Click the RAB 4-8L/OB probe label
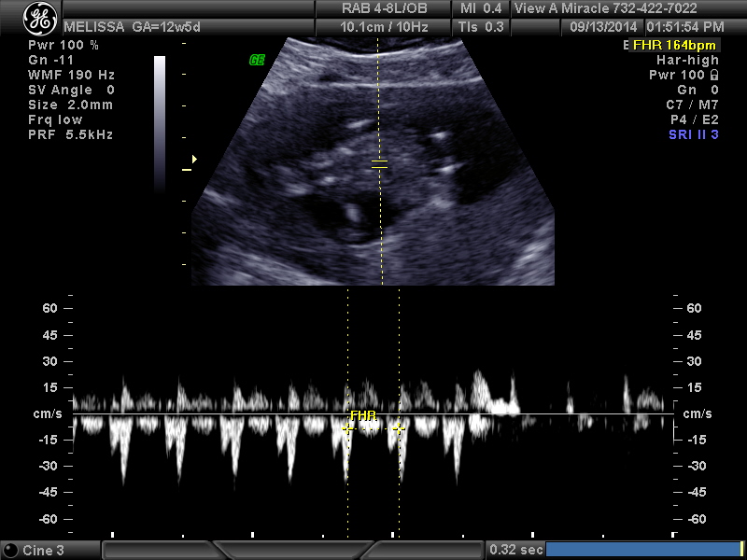The height and width of the screenshot is (560, 747). click(x=383, y=8)
